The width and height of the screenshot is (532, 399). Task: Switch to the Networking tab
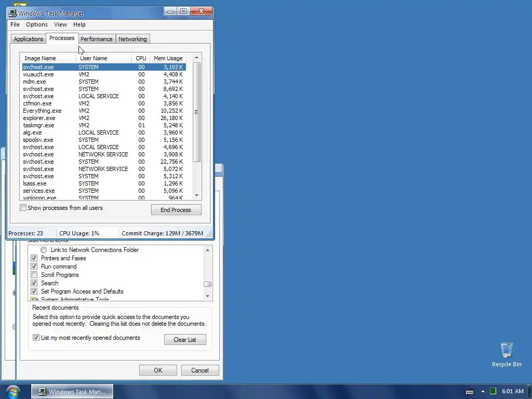[x=132, y=39]
